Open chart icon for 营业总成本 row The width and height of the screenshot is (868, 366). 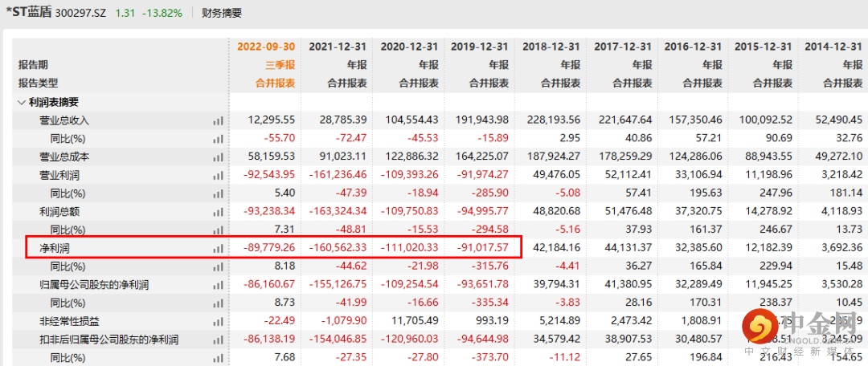click(218, 157)
